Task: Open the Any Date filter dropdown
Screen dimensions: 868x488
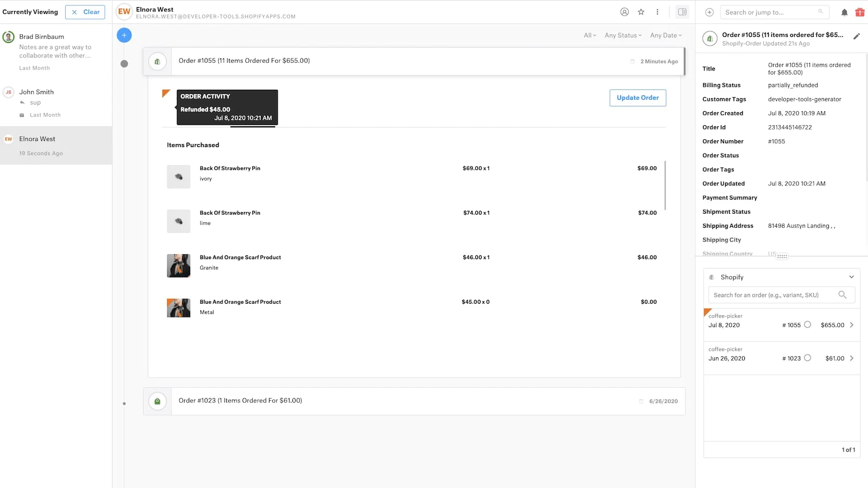Action: coord(666,35)
